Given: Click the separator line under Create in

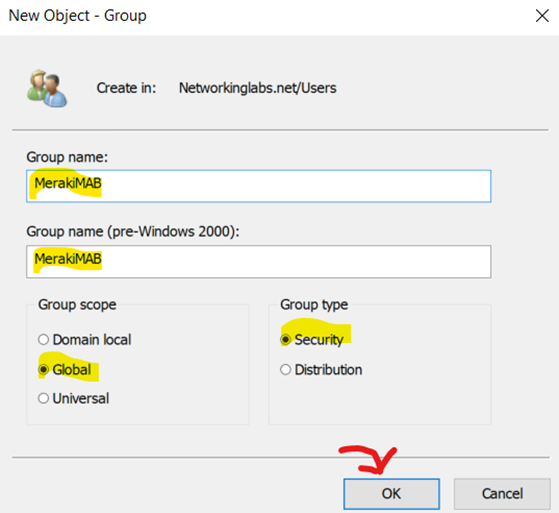Looking at the screenshot, I should click(280, 130).
